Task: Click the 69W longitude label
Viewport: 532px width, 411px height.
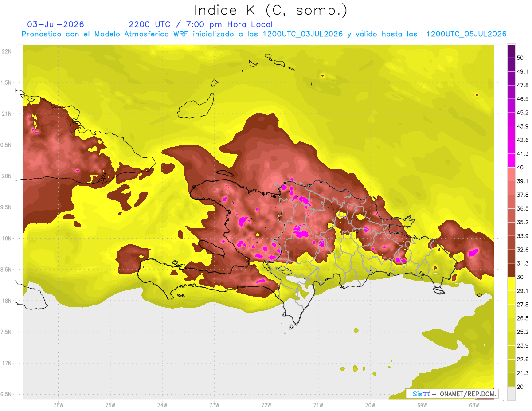Action: tap(422, 405)
